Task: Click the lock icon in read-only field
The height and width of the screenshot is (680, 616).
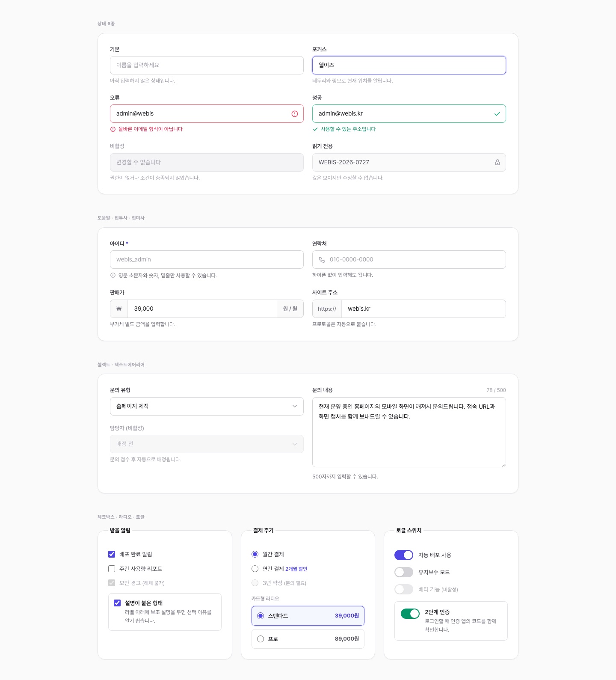Action: tap(498, 163)
